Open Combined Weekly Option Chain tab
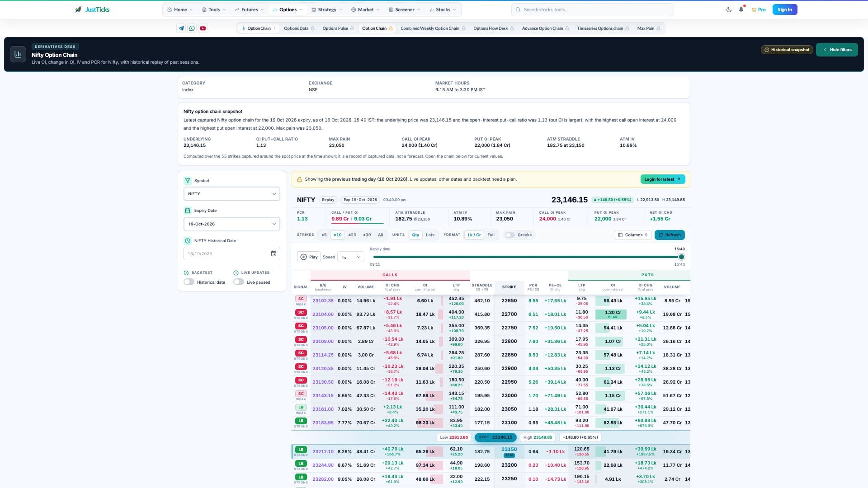868x488 pixels. tap(433, 28)
